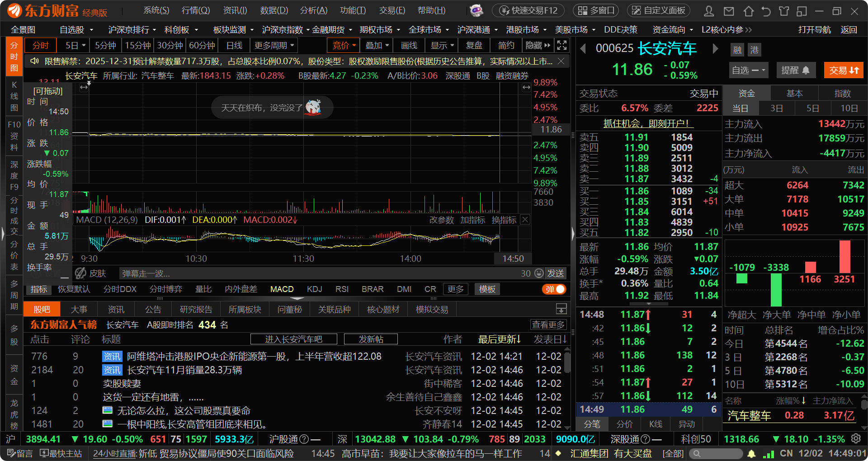This screenshot has width=868, height=461.
Task: Expand the 港股市场 dropdown
Action: click(x=526, y=30)
